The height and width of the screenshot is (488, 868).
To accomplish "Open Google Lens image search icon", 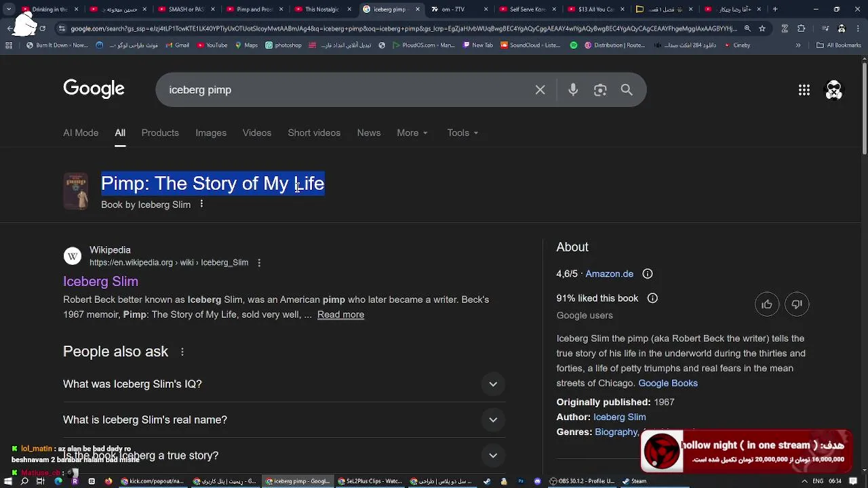I will pos(600,89).
